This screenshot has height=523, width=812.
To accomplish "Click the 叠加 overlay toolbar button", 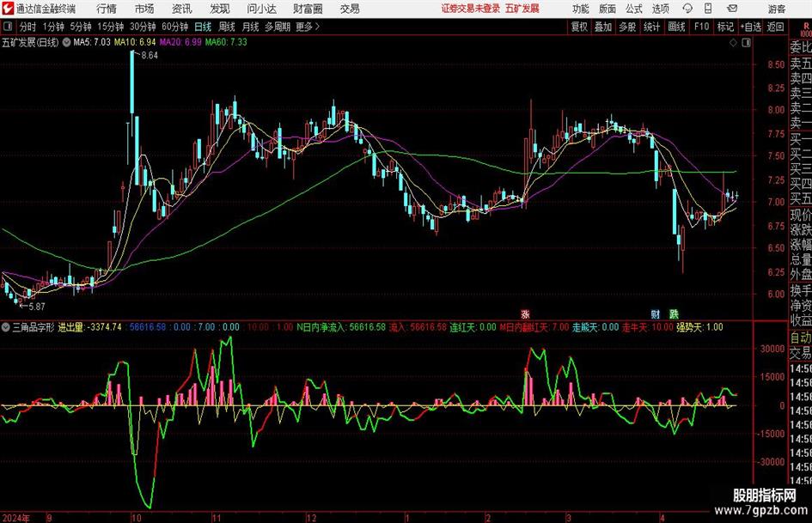I will pos(603,27).
